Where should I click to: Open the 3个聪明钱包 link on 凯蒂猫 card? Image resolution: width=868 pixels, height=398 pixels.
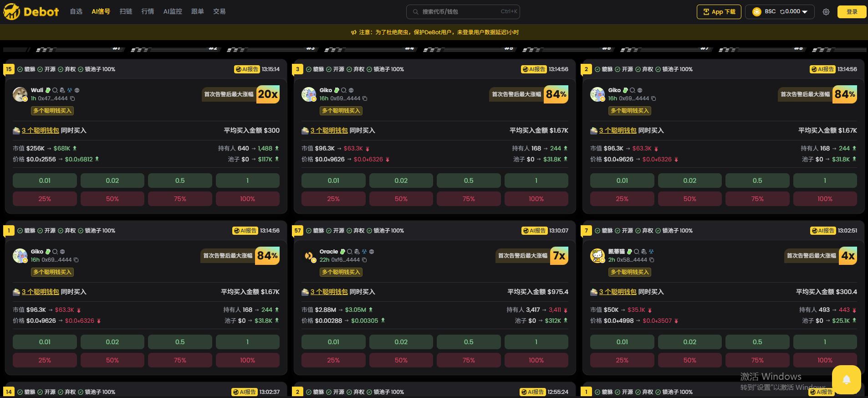[618, 292]
